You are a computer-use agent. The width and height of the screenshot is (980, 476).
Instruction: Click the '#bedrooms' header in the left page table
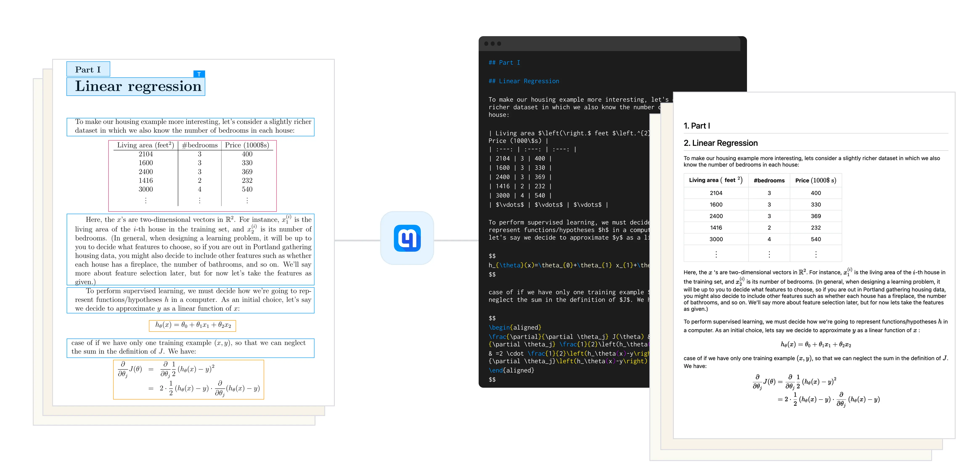(200, 145)
